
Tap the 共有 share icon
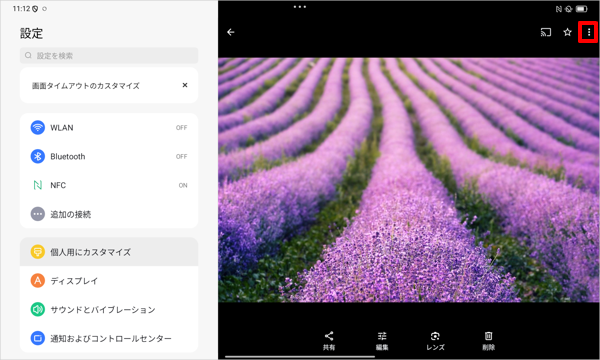(329, 341)
